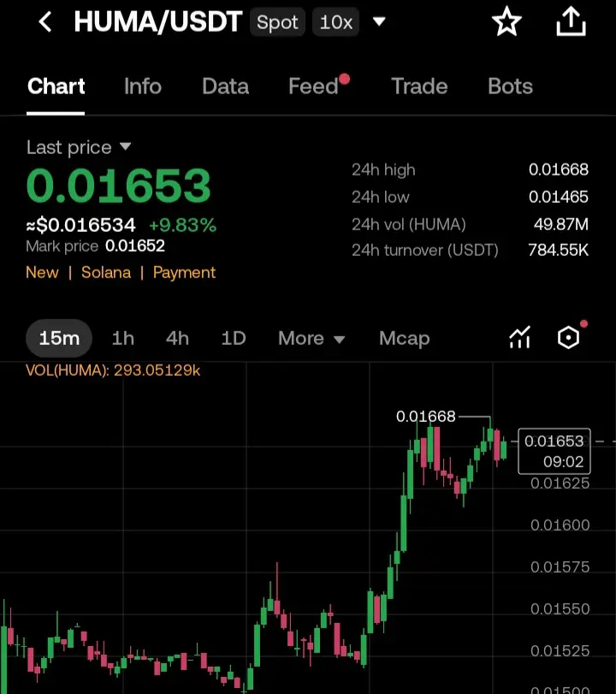The image size is (616, 694).
Task: Tap the ≈$0.016534 dollar price
Action: pos(80,225)
